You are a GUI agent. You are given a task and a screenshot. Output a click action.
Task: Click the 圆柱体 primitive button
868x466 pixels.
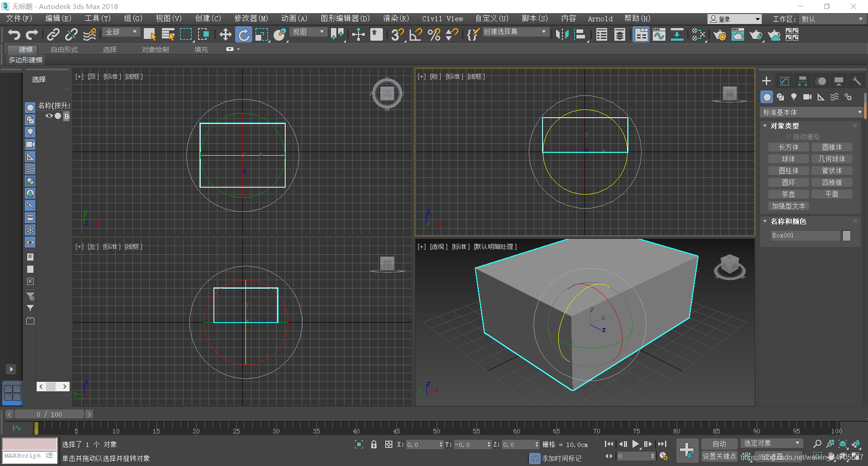(788, 171)
